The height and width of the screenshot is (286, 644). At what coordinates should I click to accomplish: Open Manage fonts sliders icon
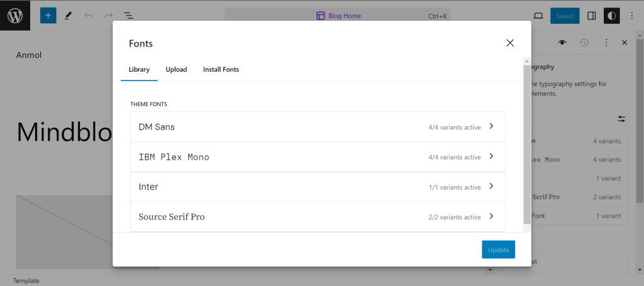622,119
